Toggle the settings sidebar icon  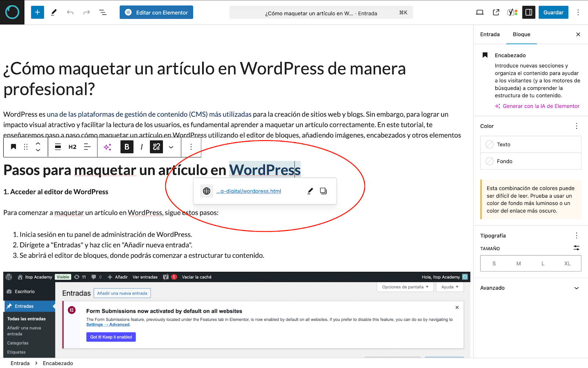[529, 13]
